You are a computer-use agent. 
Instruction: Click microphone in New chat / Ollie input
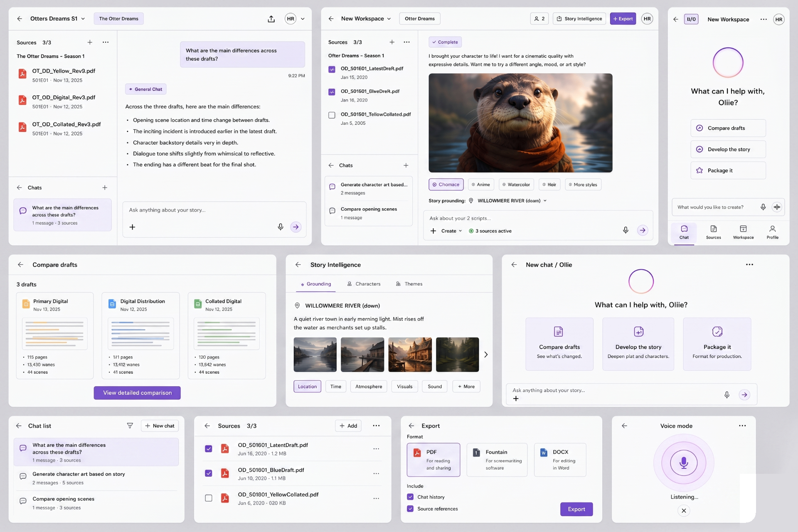727,395
